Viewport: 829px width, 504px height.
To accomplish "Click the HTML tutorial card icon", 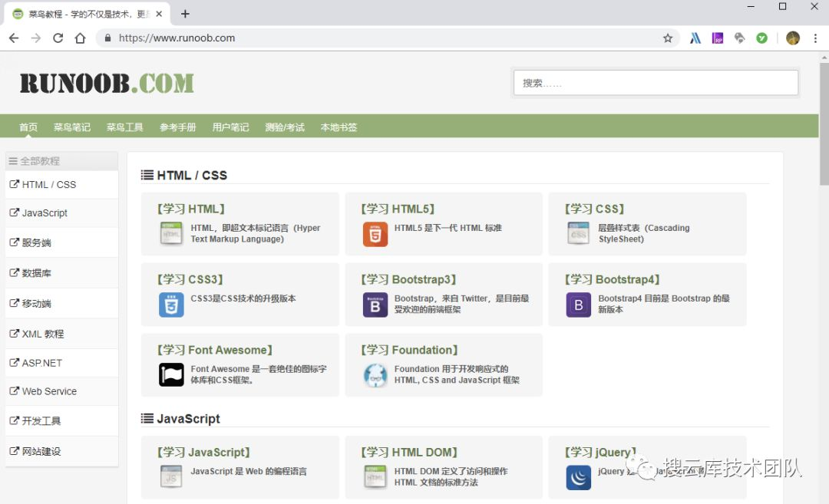I will [170, 233].
